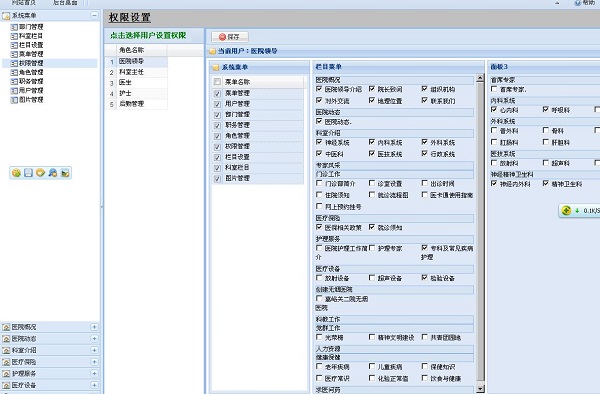Select the 科室主任 role row
600x394 pixels.
136,72
